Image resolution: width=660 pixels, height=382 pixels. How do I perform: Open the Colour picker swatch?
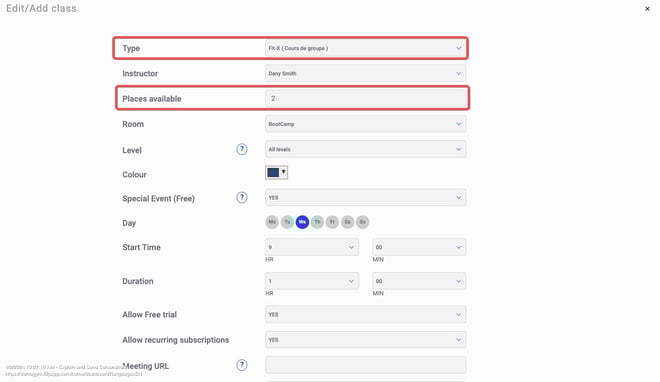[277, 172]
